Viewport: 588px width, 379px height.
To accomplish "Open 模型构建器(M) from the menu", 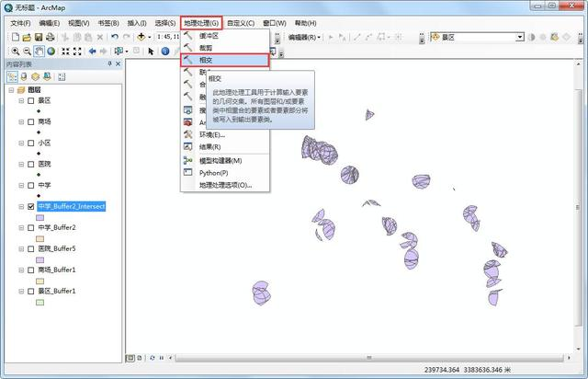I will [x=224, y=161].
